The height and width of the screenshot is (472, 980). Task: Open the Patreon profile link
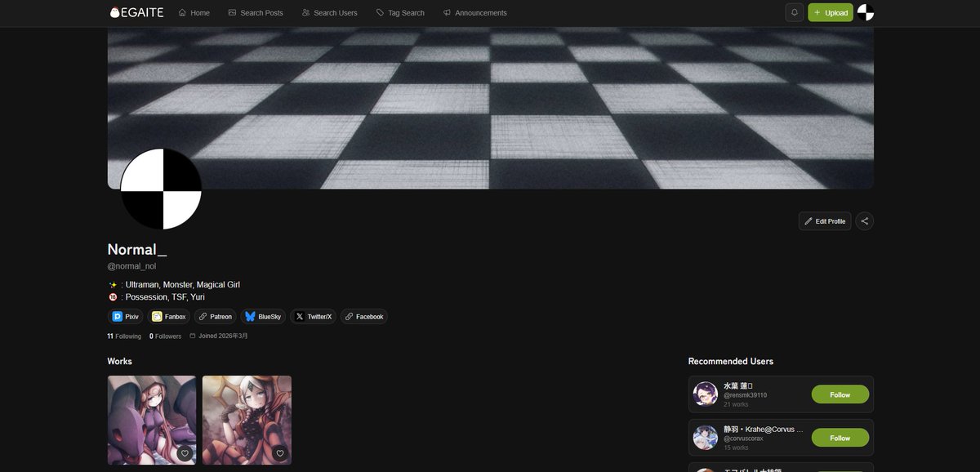[216, 317]
